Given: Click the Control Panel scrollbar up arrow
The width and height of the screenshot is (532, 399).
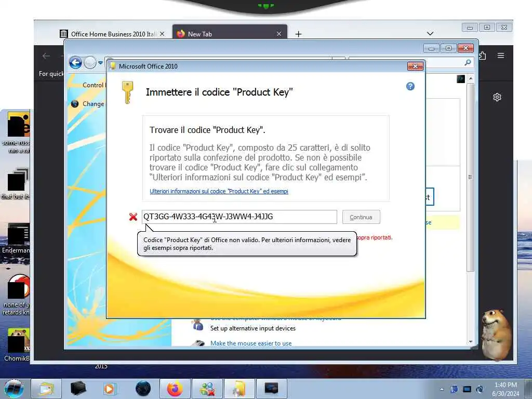Looking at the screenshot, I should click(x=471, y=78).
